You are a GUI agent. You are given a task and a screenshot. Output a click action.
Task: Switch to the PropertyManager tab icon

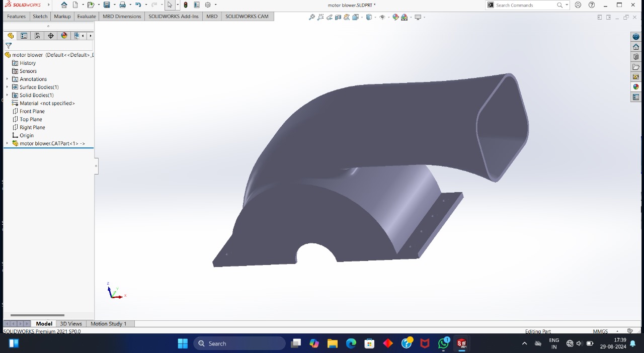pyautogui.click(x=24, y=36)
